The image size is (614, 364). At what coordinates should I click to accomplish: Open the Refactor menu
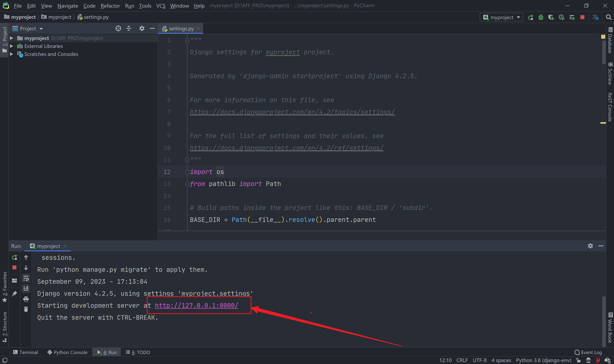click(110, 6)
